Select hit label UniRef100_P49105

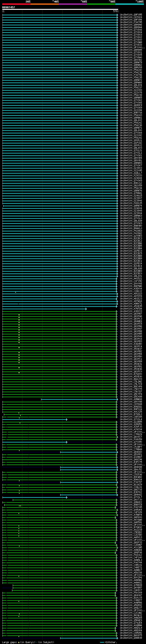131,203
